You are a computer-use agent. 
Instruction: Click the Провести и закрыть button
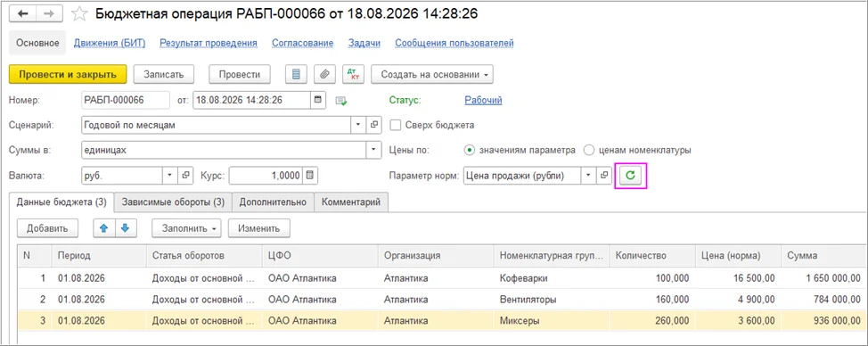pyautogui.click(x=68, y=74)
